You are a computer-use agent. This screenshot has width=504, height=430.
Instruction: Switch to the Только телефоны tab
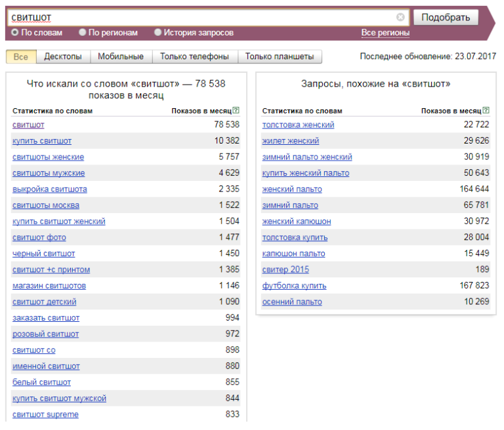pyautogui.click(x=194, y=56)
